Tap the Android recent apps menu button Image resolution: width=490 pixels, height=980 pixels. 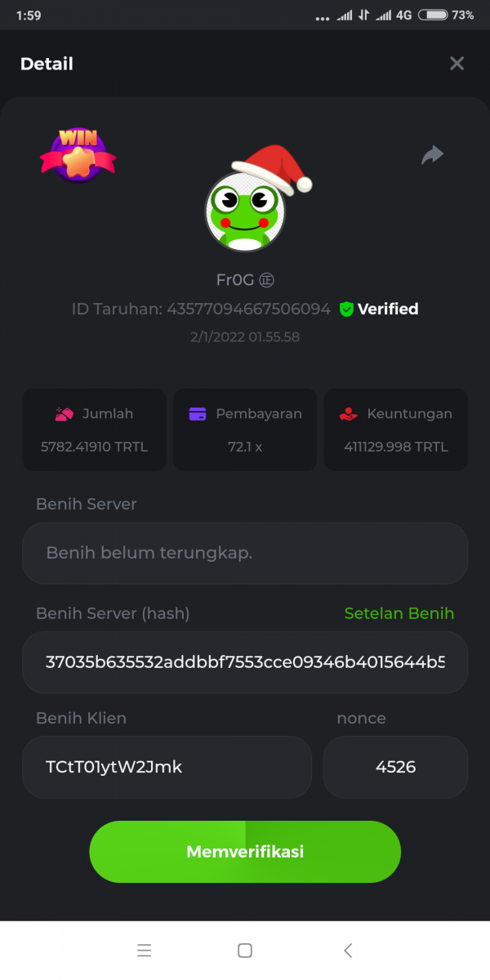coord(145,950)
